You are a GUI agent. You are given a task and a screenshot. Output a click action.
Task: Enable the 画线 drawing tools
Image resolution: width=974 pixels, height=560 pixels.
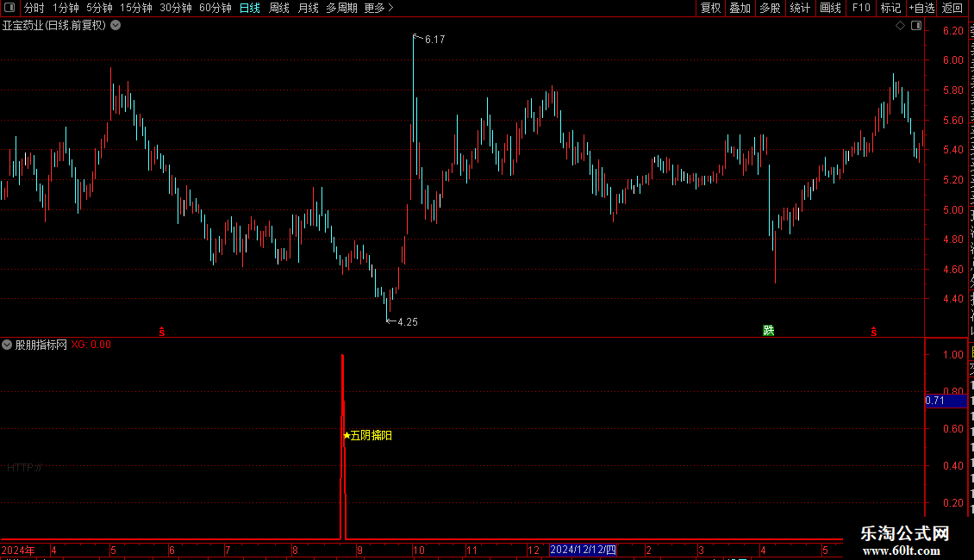point(831,8)
